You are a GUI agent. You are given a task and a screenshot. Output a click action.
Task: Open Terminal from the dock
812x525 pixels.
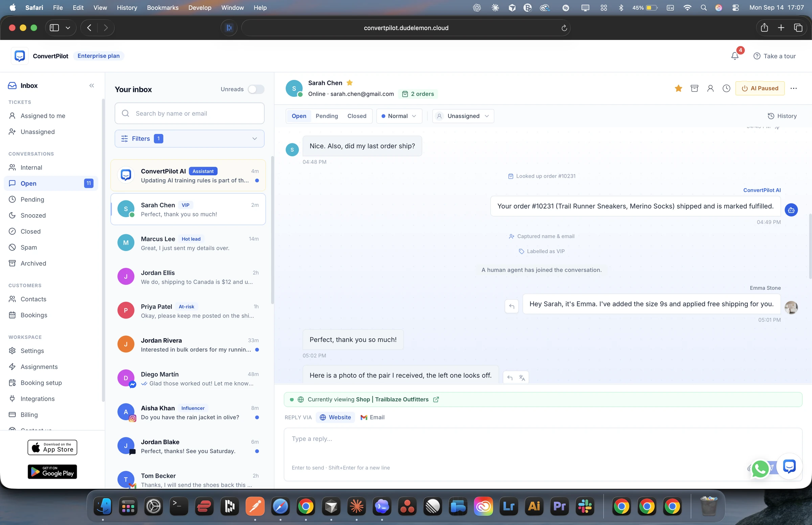click(179, 506)
